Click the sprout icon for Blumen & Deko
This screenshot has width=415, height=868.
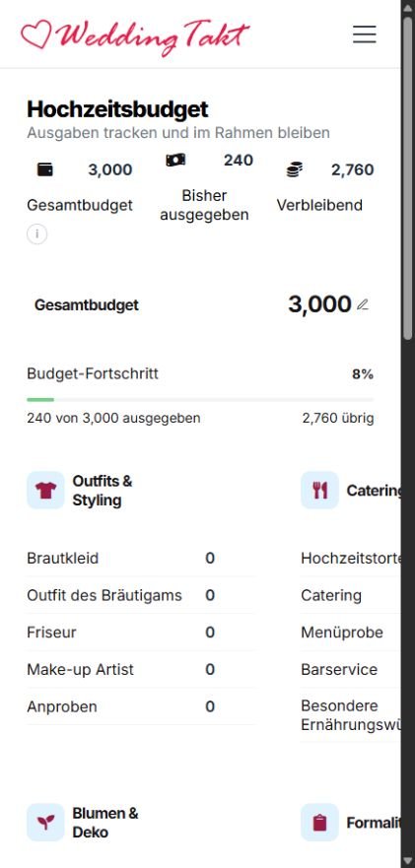(x=46, y=822)
